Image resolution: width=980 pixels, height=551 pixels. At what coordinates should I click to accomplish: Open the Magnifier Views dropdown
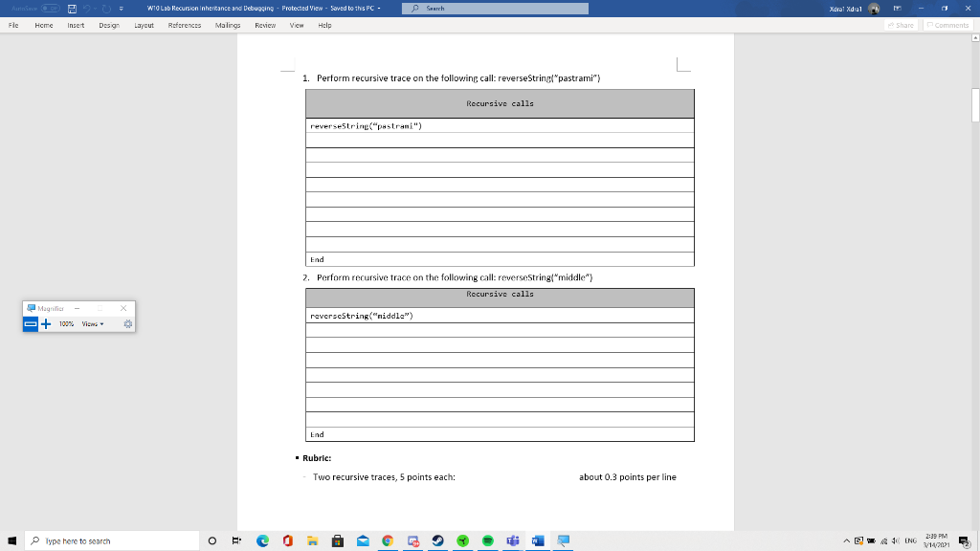pos(93,323)
